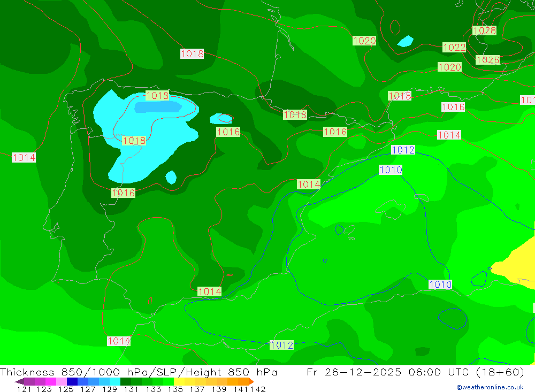
Task: Click legend value 135
Action: pos(175,389)
